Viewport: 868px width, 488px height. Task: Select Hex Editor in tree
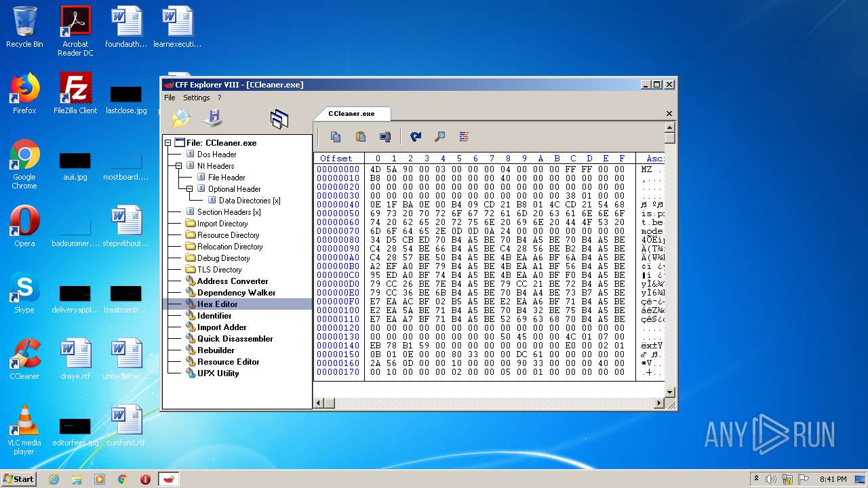click(218, 304)
